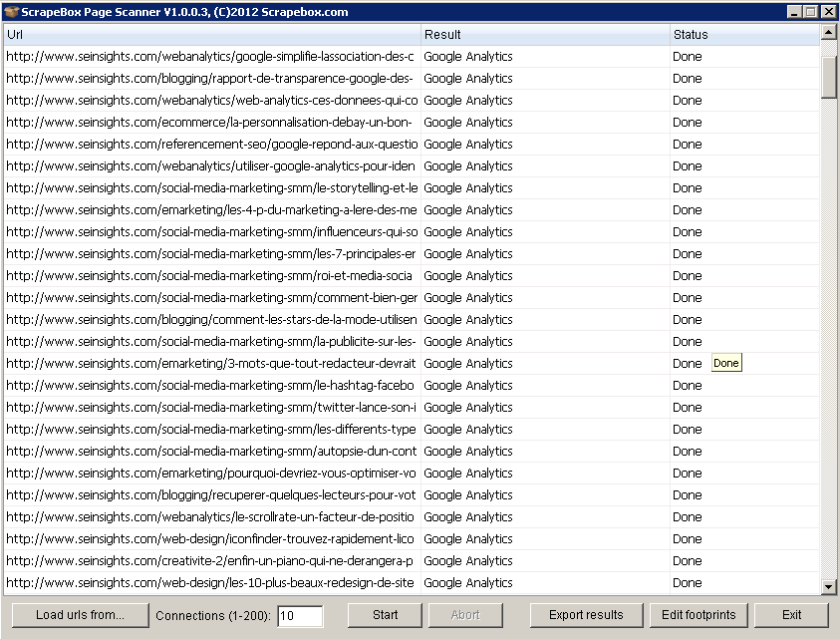Exit the Page Scanner via Exit button
The height and width of the screenshot is (639, 840).
click(x=791, y=615)
